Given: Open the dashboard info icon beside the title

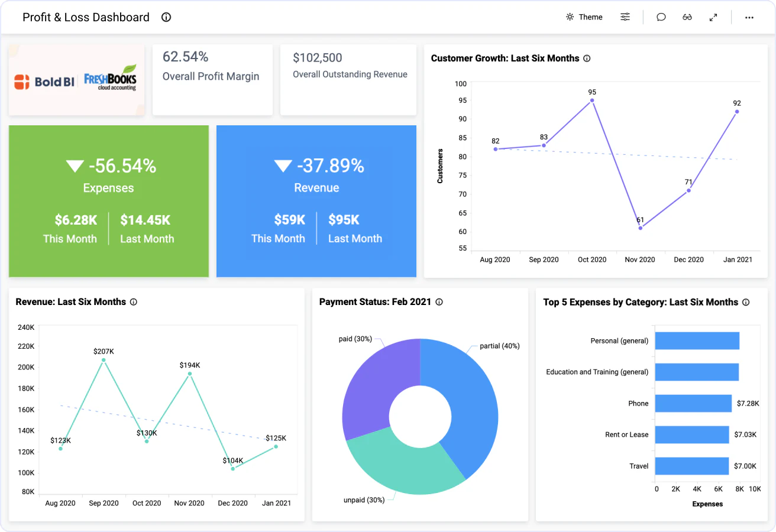Looking at the screenshot, I should pyautogui.click(x=166, y=17).
